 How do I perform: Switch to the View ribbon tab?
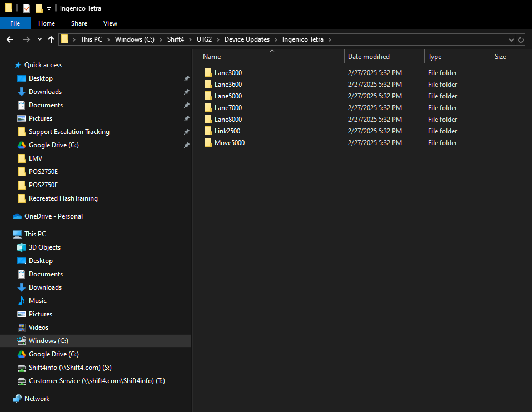pyautogui.click(x=110, y=23)
